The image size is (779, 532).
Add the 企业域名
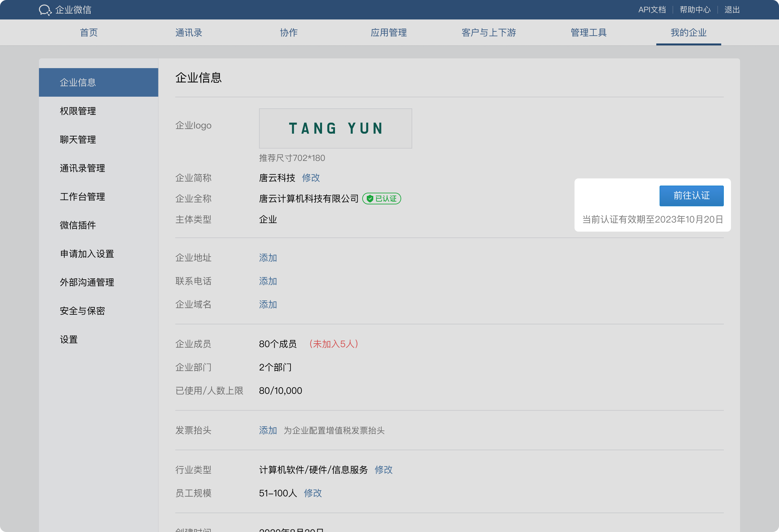tap(268, 305)
